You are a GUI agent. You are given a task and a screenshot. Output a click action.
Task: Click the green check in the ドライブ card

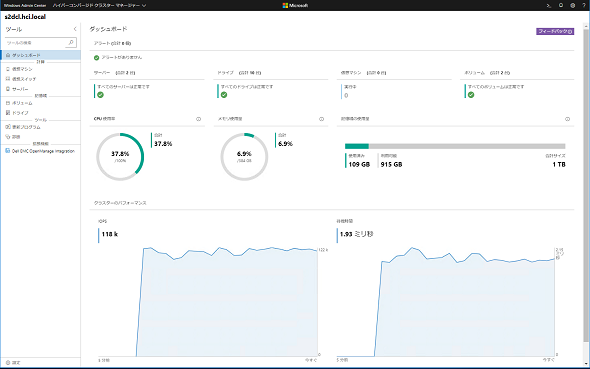pos(224,95)
